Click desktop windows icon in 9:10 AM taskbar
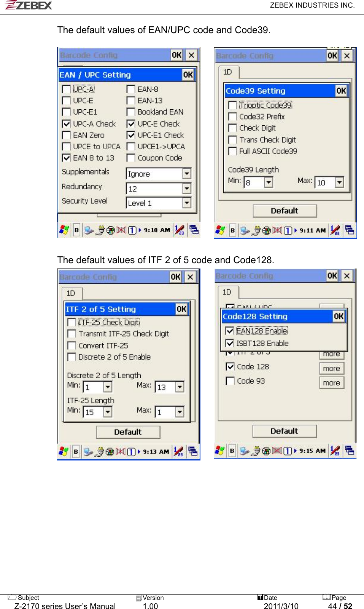This screenshot has height=609, width=364. pyautogui.click(x=194, y=230)
